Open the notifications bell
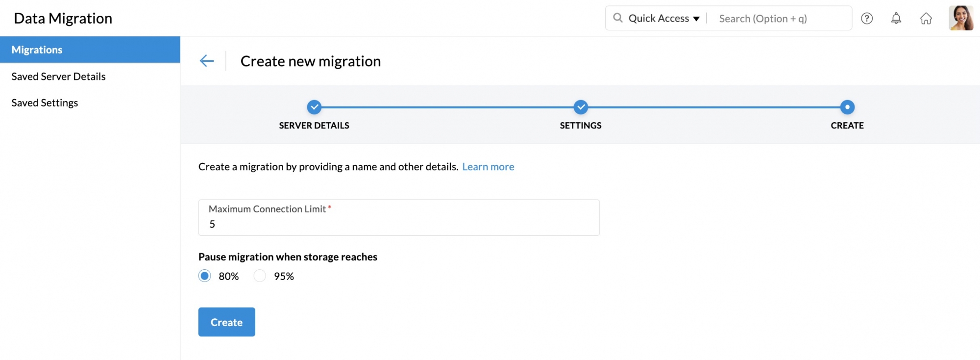The height and width of the screenshot is (360, 980). pyautogui.click(x=896, y=19)
